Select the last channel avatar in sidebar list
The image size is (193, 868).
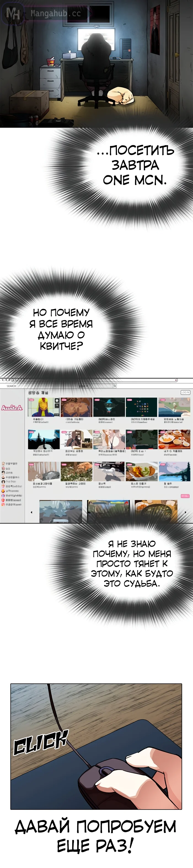click(3, 505)
